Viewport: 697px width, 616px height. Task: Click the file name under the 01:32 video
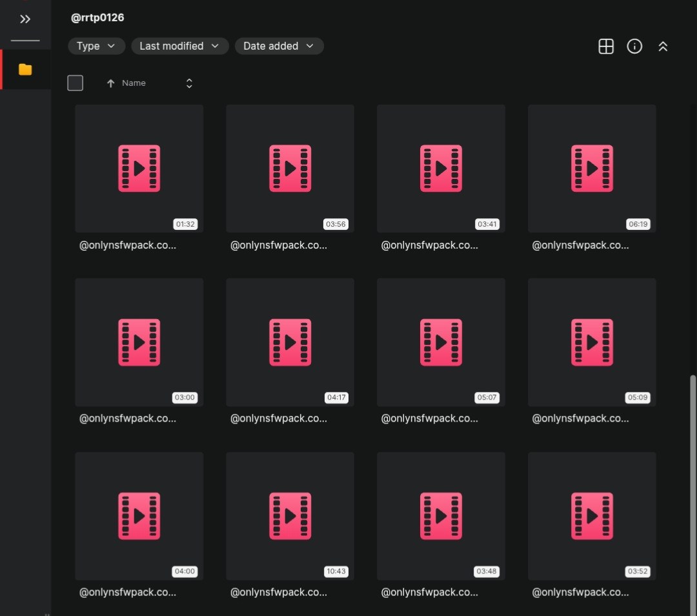pos(128,245)
